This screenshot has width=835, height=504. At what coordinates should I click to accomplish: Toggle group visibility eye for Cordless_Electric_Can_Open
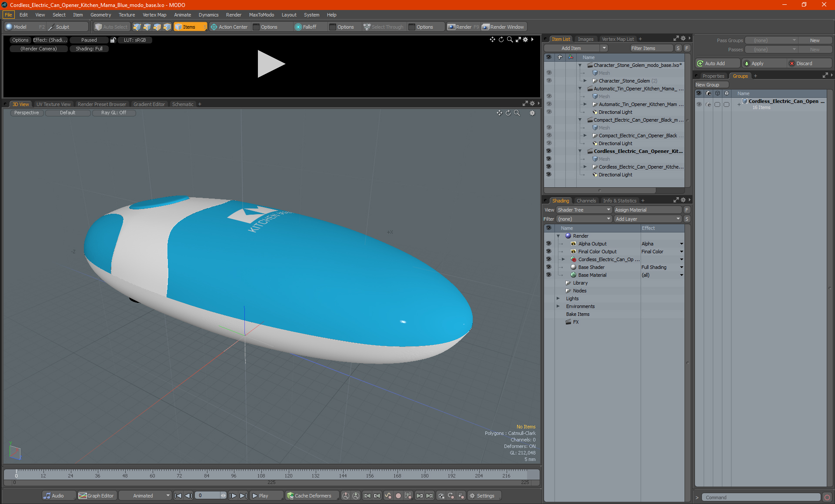click(x=699, y=104)
